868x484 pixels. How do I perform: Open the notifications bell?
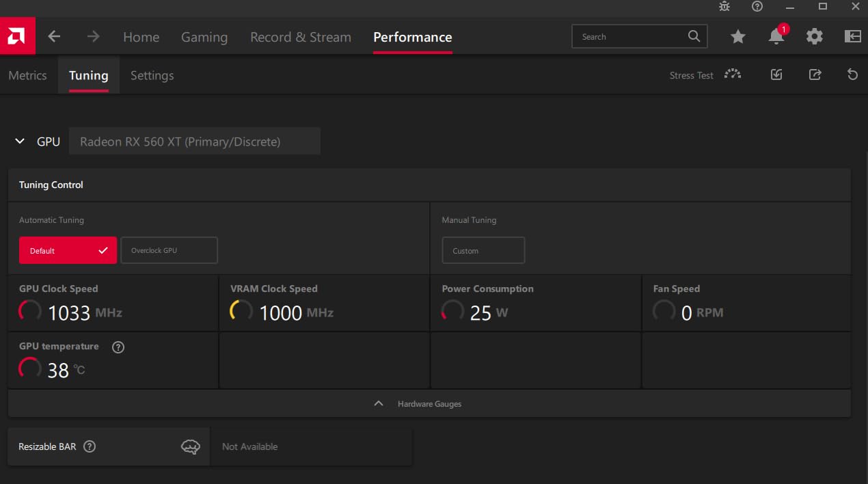coord(776,37)
